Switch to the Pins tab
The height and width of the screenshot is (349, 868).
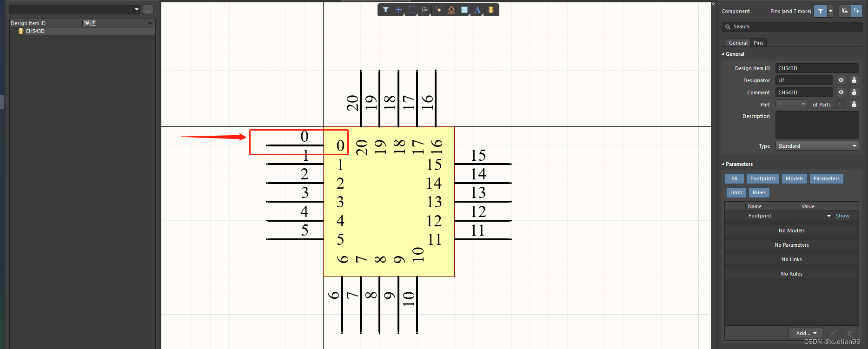pyautogui.click(x=758, y=43)
